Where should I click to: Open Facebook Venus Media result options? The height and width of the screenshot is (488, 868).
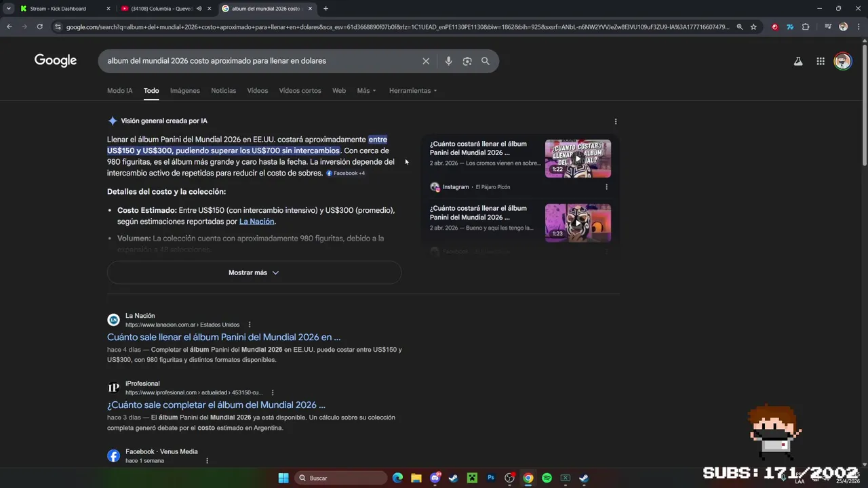click(x=207, y=461)
